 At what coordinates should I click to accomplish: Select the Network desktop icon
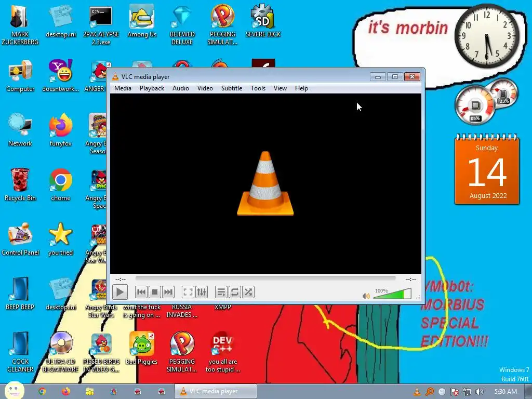tap(20, 130)
